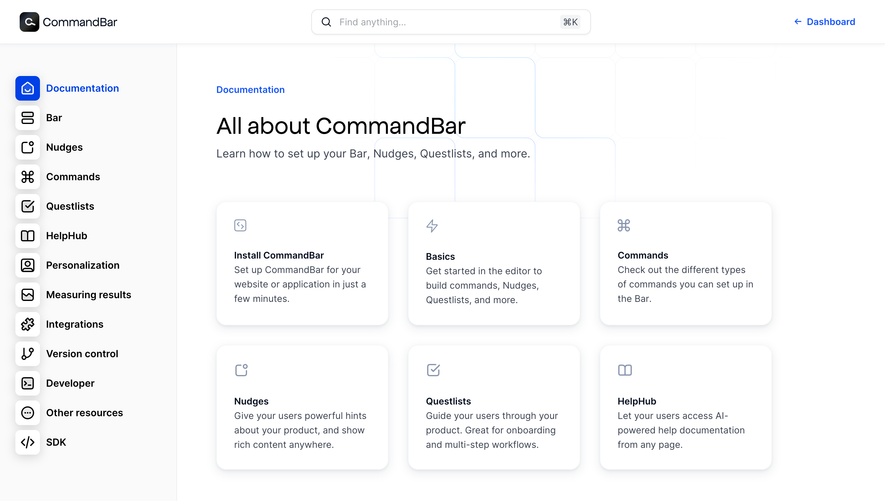This screenshot has width=885, height=502.
Task: Click the Other resources ellipsis icon
Action: tap(28, 413)
